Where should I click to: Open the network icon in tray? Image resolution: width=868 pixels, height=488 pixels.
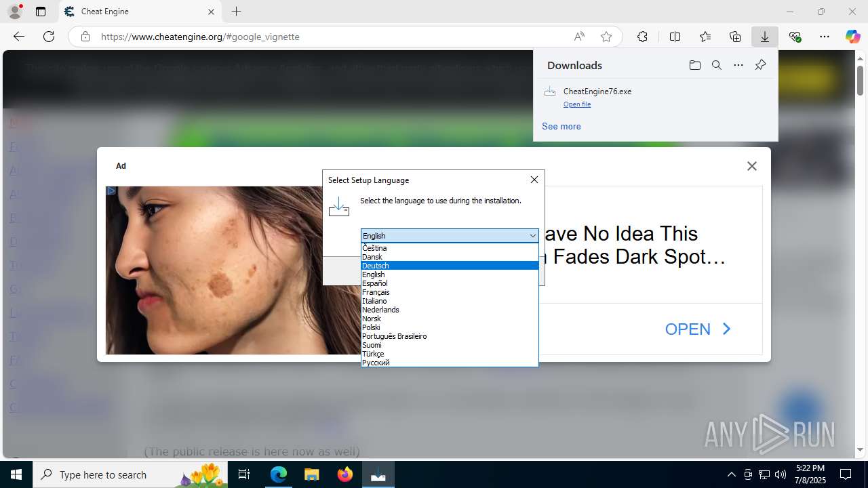(764, 474)
